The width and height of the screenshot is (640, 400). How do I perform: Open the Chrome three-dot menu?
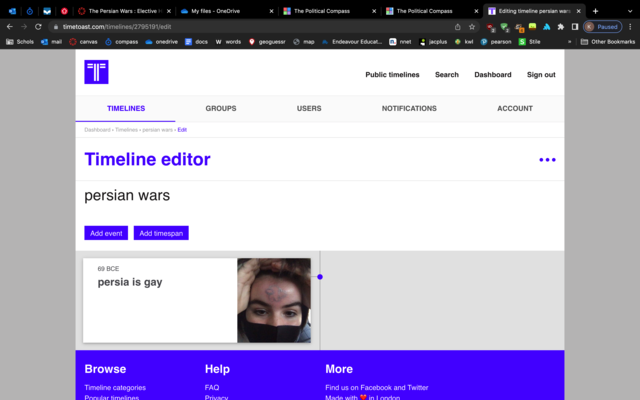point(630,27)
